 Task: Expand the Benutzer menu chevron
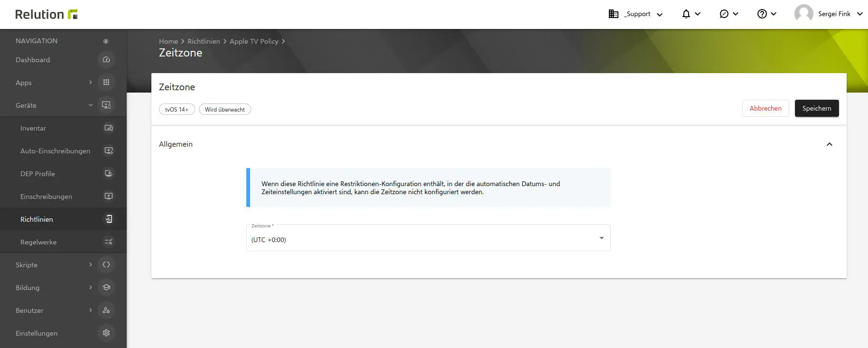[91, 310]
